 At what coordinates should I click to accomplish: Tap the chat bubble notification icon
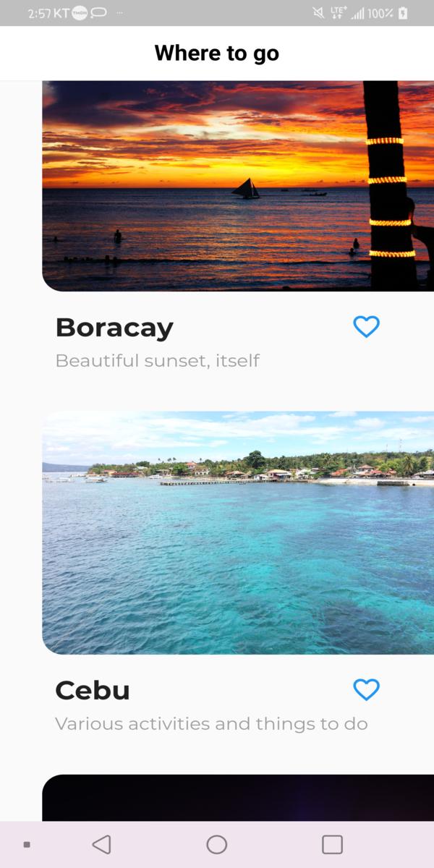[x=98, y=13]
